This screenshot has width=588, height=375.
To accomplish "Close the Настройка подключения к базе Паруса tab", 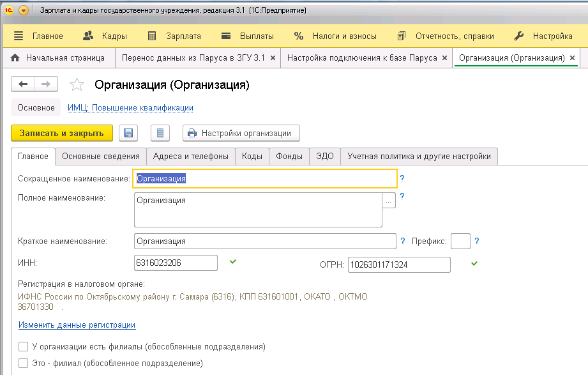I will tap(445, 58).
